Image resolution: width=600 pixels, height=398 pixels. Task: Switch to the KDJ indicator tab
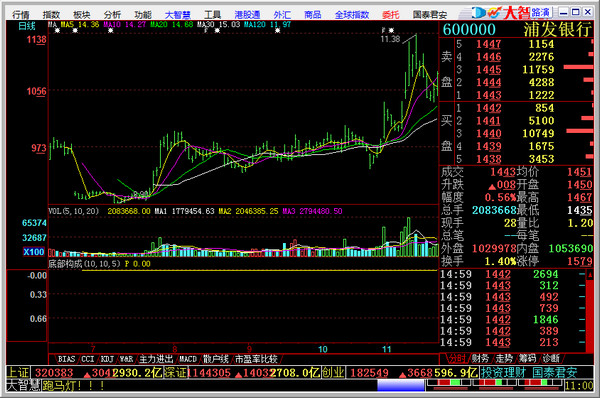pos(107,359)
